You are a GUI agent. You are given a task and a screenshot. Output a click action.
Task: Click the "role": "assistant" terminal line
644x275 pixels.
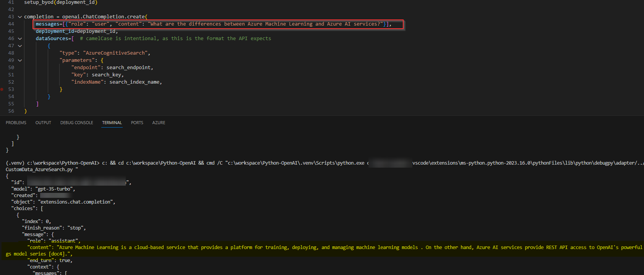pos(54,241)
